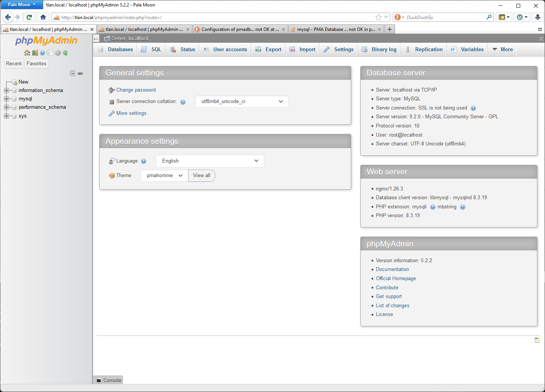Click the unlink from main panel icon

tap(80, 73)
